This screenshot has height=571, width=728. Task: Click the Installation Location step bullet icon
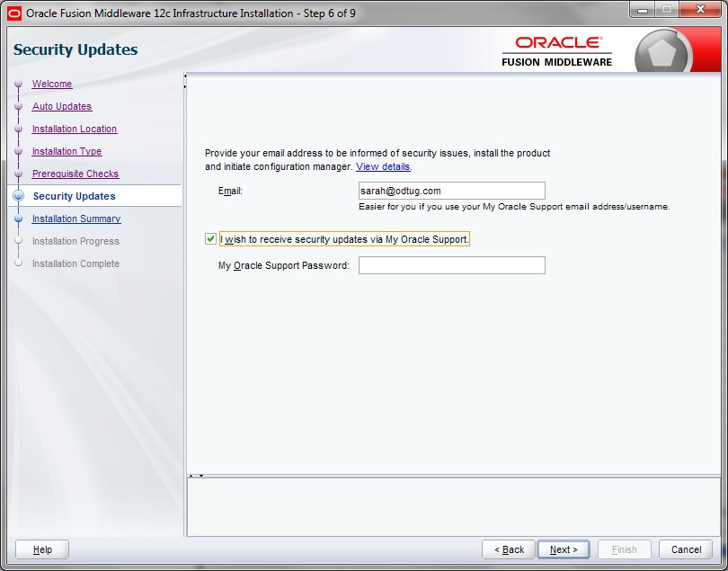click(18, 129)
